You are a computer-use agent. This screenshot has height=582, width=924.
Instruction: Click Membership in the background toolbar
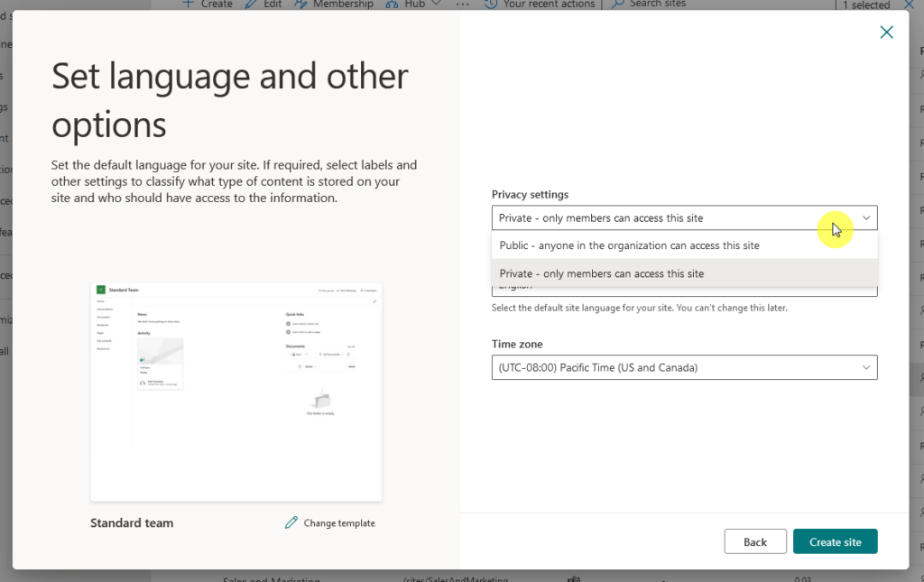coord(334,5)
